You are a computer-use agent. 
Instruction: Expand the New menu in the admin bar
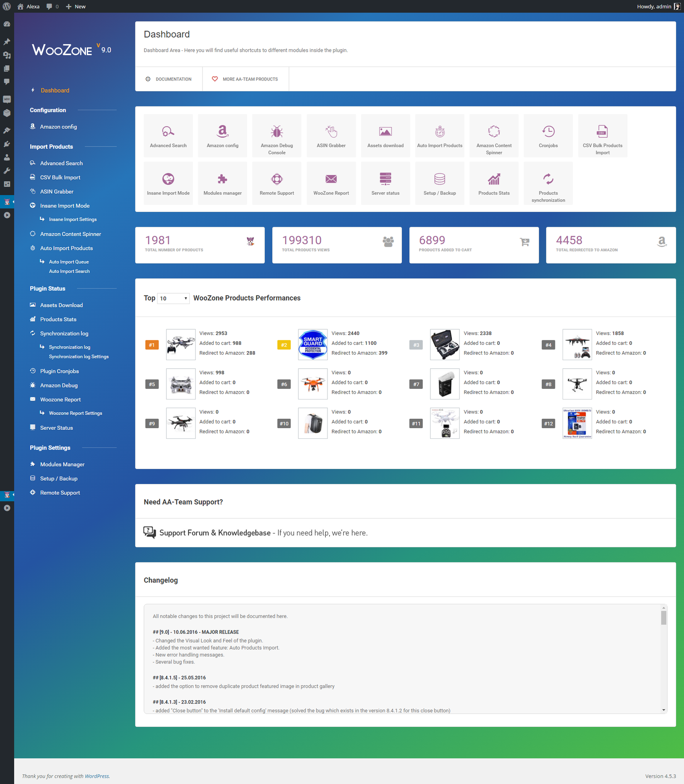coord(75,6)
